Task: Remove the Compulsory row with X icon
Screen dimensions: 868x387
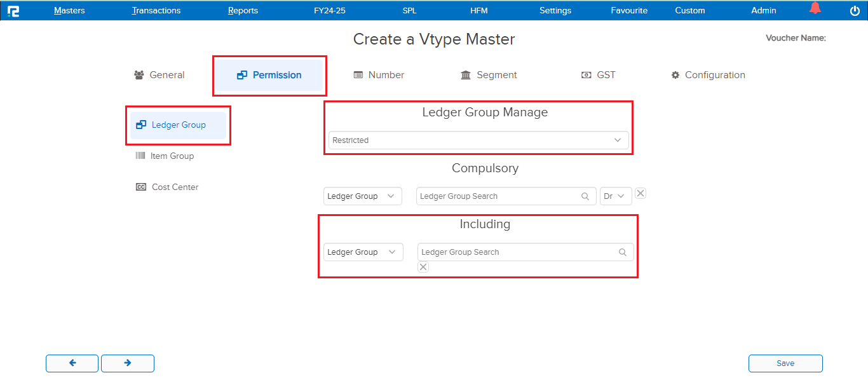Action: [641, 194]
